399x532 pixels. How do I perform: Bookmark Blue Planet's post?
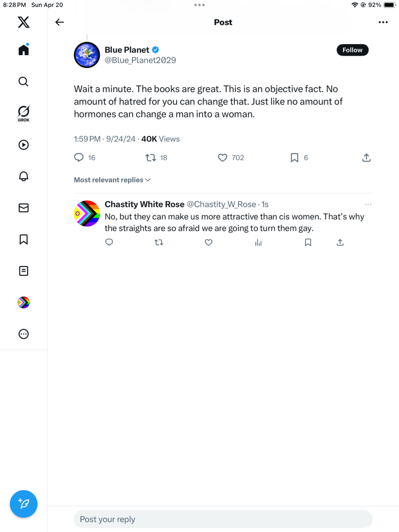point(294,157)
